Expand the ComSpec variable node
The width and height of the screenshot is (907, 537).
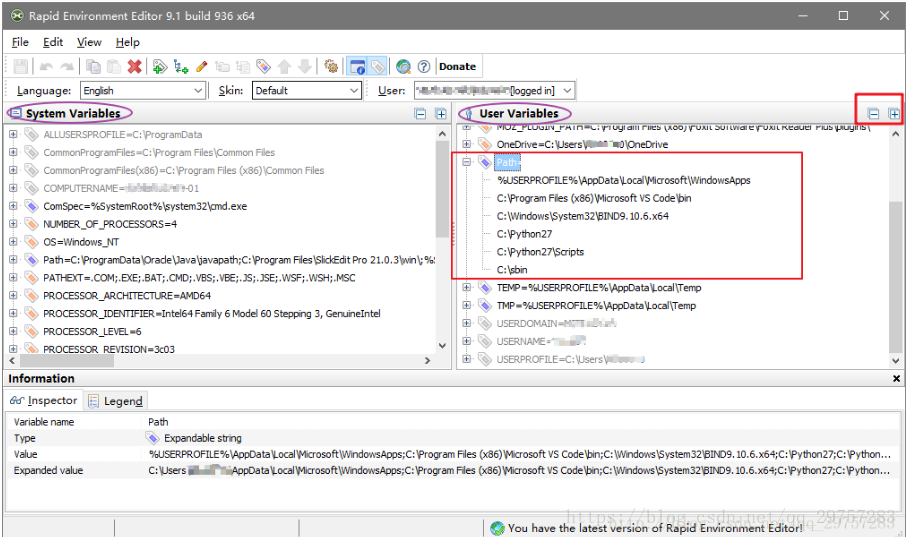click(x=13, y=206)
